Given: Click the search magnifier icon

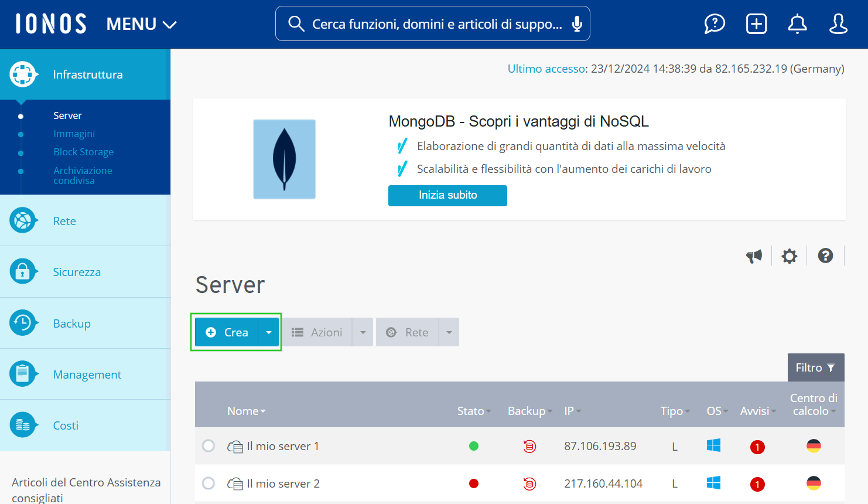Looking at the screenshot, I should coord(296,23).
